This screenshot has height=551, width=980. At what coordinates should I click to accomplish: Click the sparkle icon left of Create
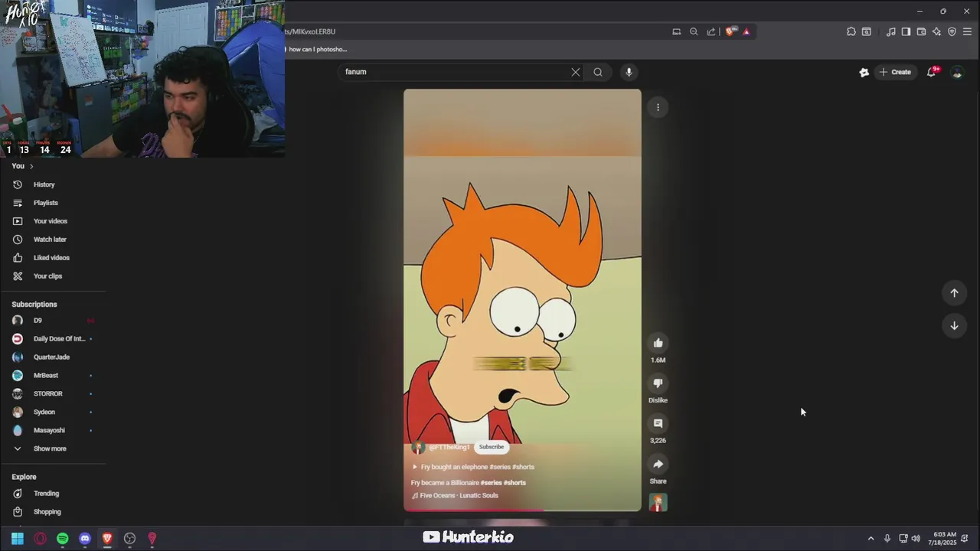click(x=864, y=72)
